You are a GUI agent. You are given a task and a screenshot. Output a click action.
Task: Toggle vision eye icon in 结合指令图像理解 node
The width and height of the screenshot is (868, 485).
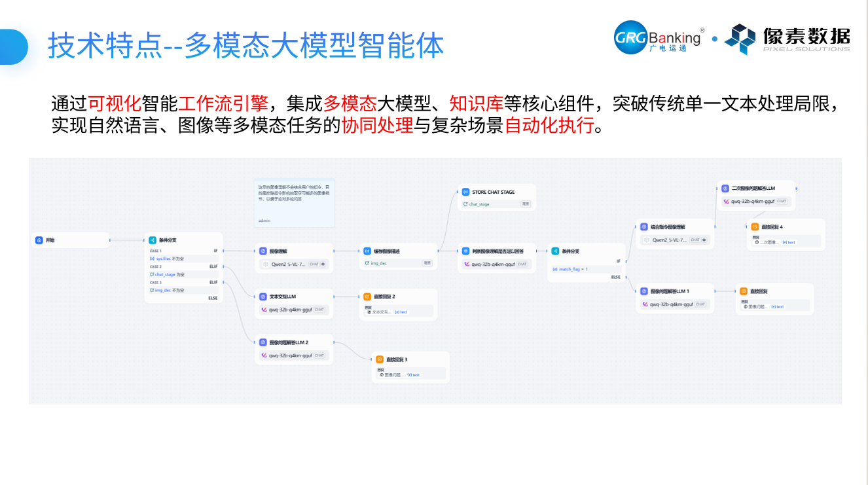(x=704, y=240)
